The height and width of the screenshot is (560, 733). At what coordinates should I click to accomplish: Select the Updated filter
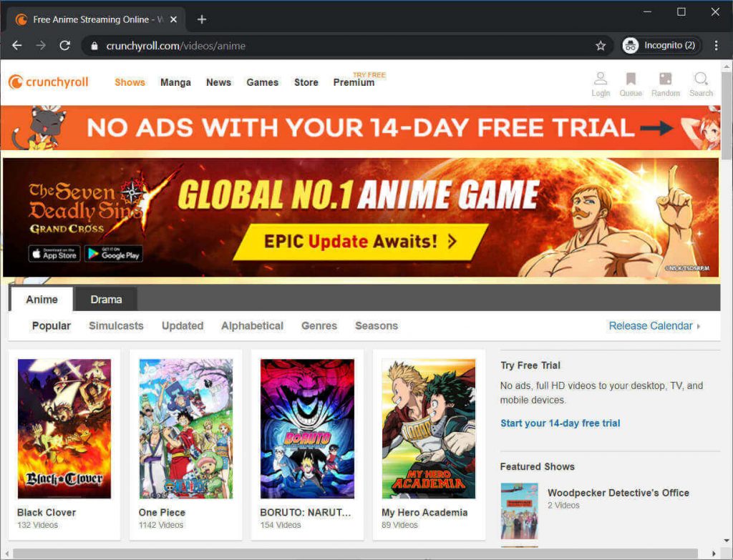183,326
